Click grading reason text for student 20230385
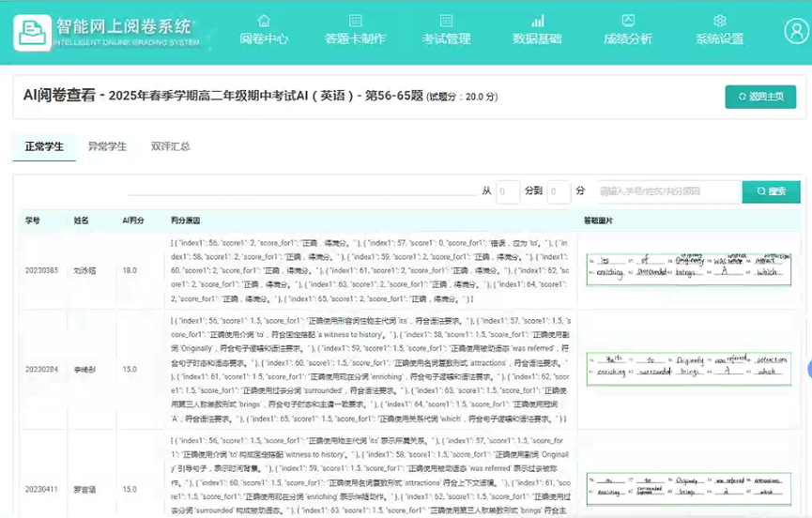This screenshot has width=812, height=518. coord(370,270)
